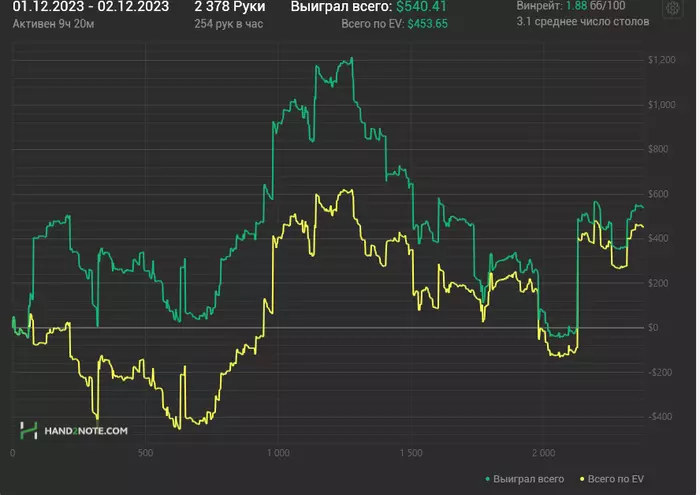Click the '$540.41' total winnings value
Image resolution: width=700 pixels, height=495 pixels.
click(x=421, y=6)
